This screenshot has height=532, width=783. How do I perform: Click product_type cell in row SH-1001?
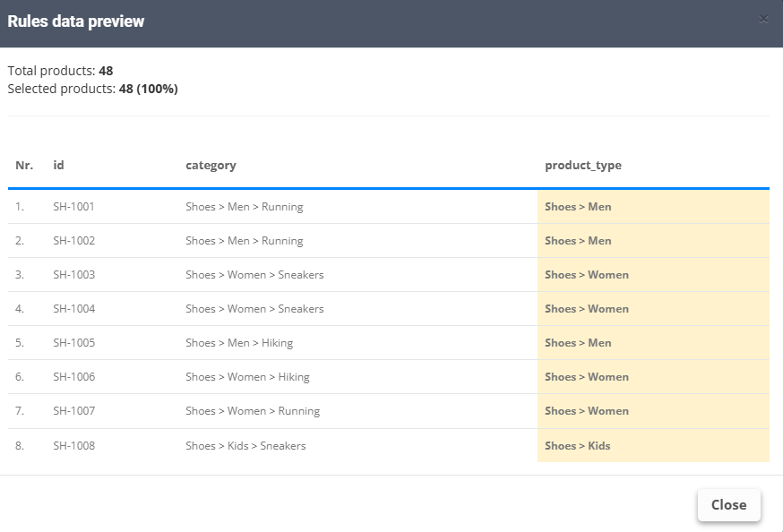click(x=653, y=207)
